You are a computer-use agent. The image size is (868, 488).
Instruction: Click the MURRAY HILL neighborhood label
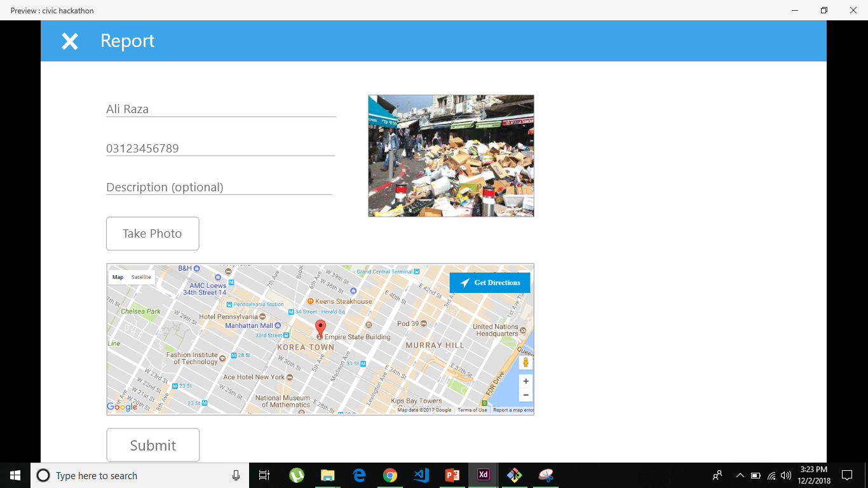(x=435, y=345)
